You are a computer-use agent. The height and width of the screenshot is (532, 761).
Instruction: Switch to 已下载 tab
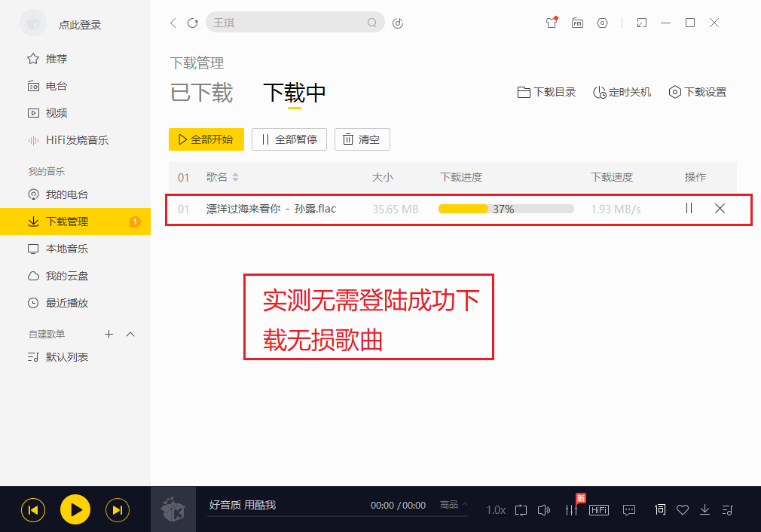point(201,93)
